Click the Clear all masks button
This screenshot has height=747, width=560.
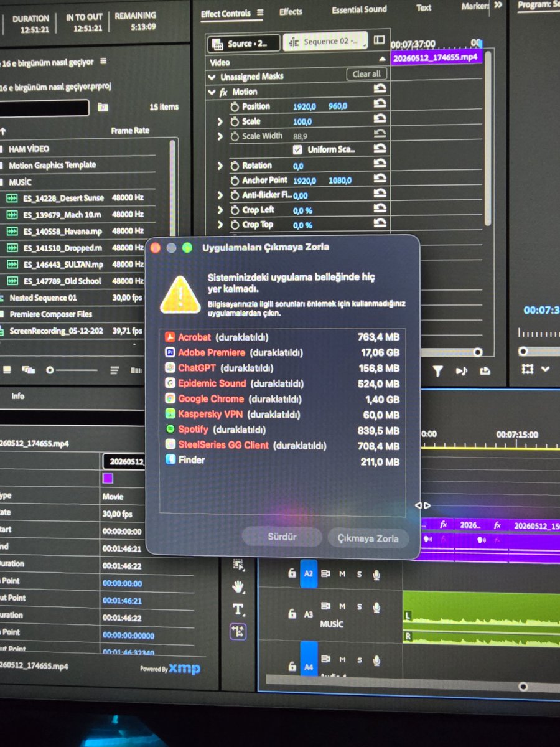366,74
